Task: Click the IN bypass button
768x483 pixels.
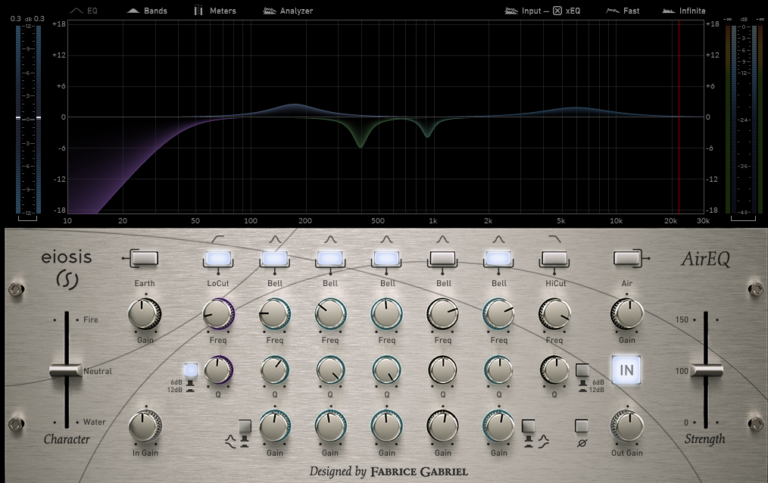Action: 626,370
